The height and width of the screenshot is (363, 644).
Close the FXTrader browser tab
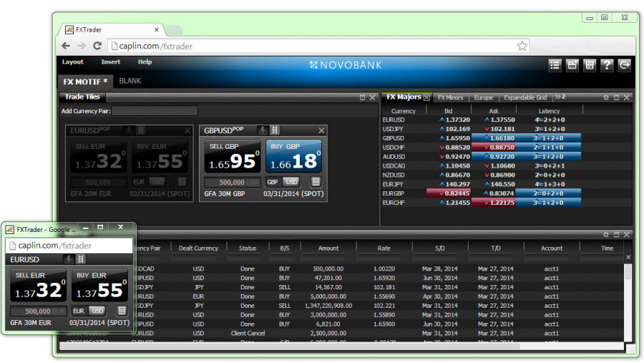click(x=157, y=29)
